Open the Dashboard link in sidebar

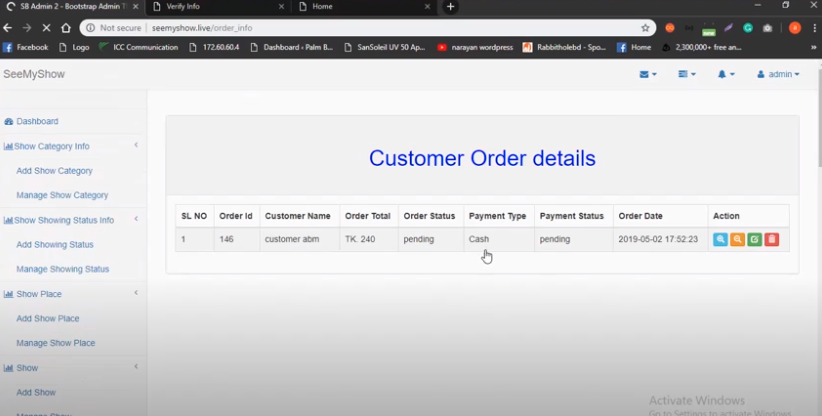tap(37, 121)
